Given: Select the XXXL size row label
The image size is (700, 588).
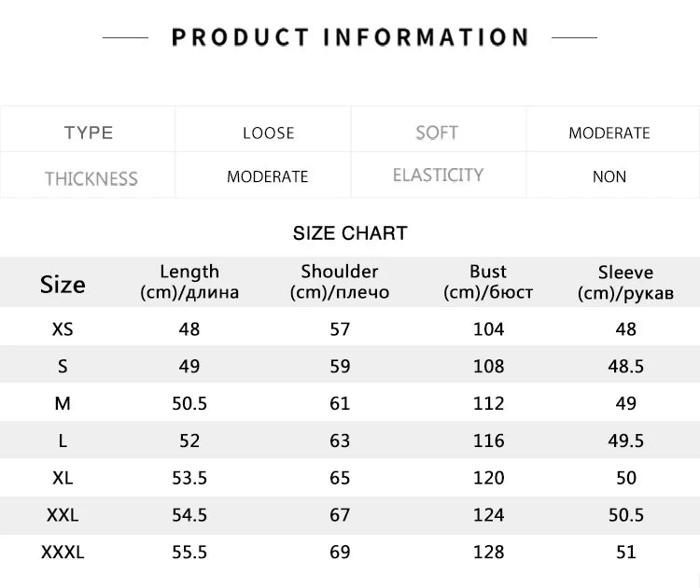Looking at the screenshot, I should (63, 553).
